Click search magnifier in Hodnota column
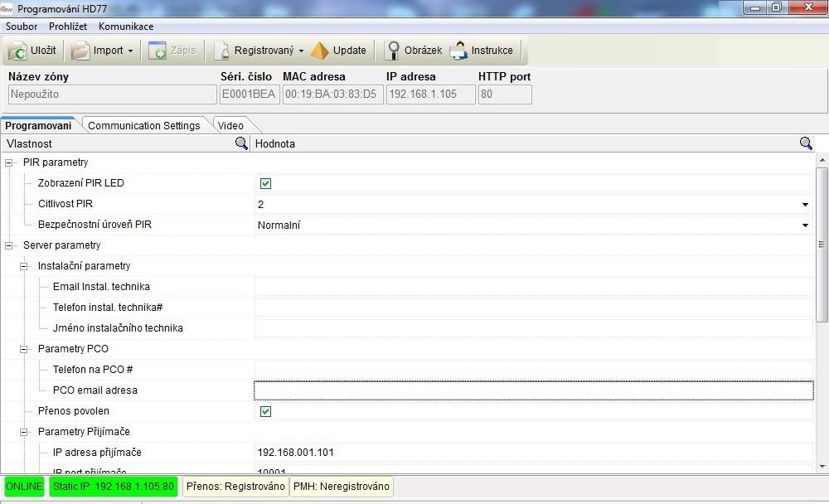This screenshot has height=504, width=829. point(806,143)
